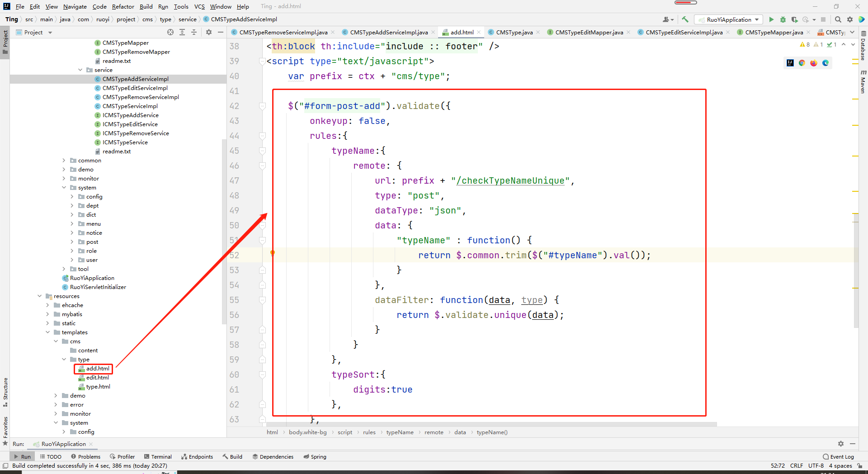Open Run panel settings gear
The height and width of the screenshot is (474, 868).
(x=841, y=444)
